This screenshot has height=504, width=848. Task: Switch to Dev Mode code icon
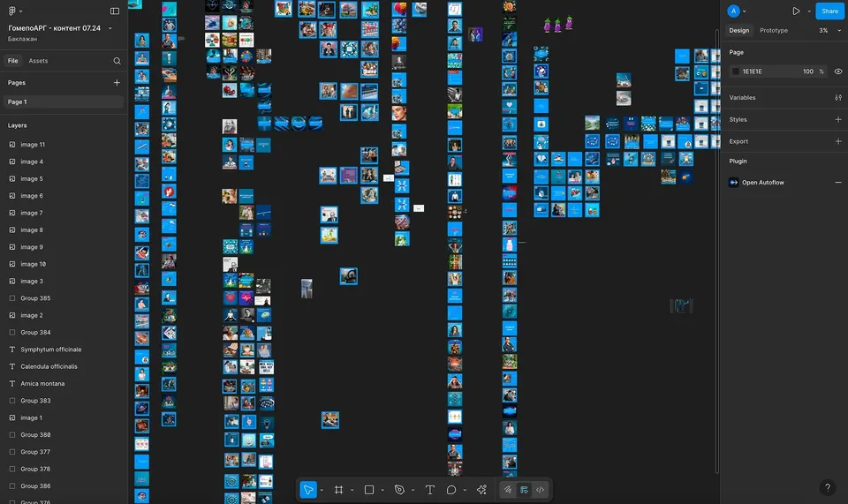[540, 490]
